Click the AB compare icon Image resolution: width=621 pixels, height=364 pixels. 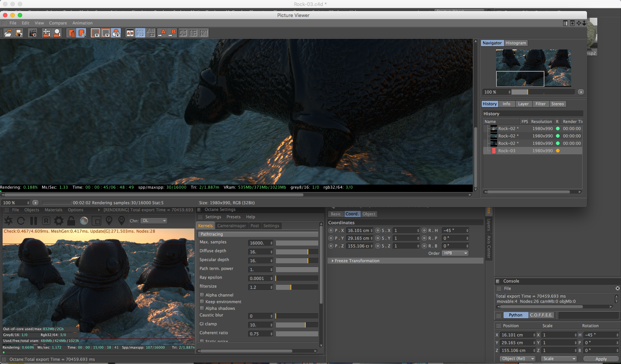tap(130, 33)
